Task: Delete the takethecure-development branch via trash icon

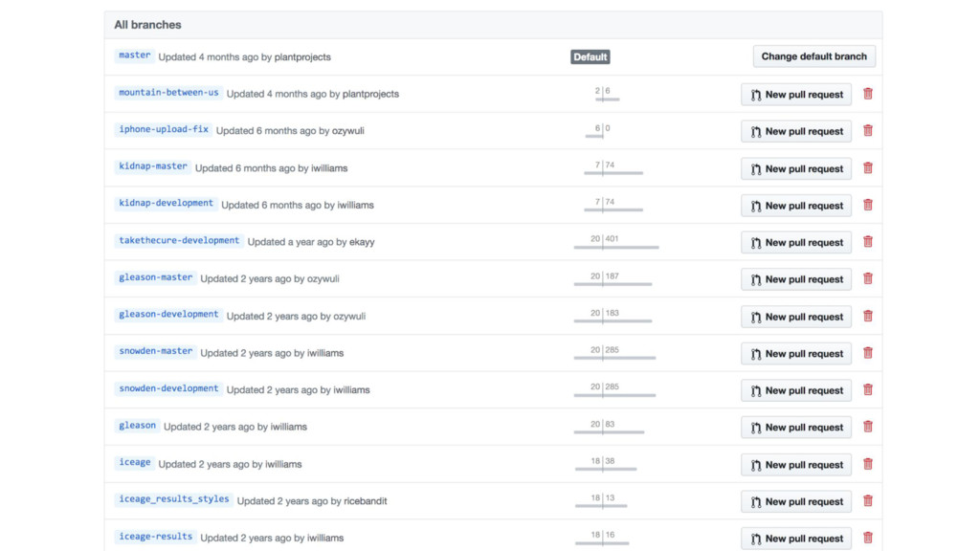Action: [x=867, y=242]
